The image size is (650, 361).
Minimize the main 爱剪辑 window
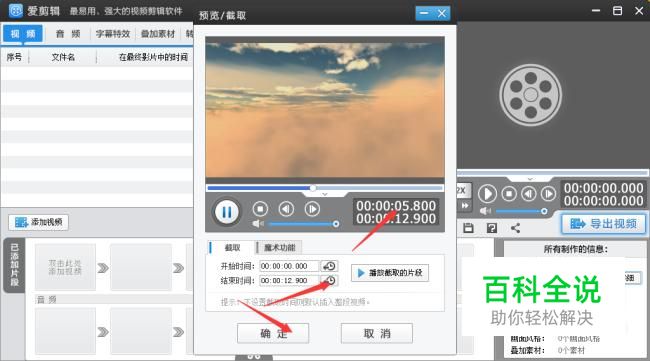[x=596, y=10]
